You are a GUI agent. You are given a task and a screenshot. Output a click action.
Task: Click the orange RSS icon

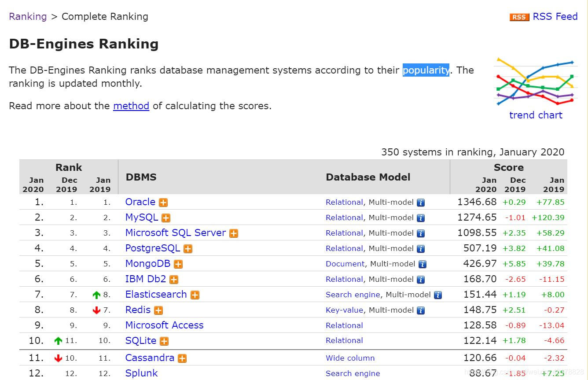click(519, 17)
